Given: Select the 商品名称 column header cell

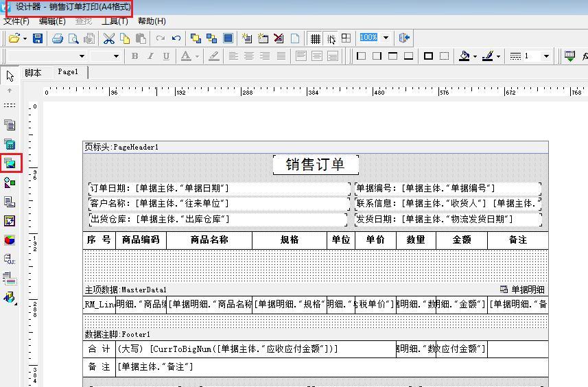Looking at the screenshot, I should coord(209,240).
